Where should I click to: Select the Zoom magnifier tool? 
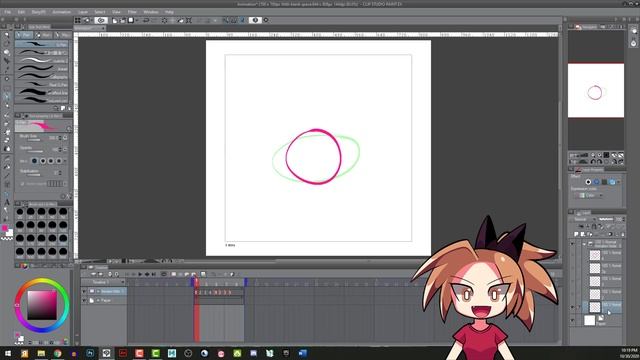tap(7, 35)
